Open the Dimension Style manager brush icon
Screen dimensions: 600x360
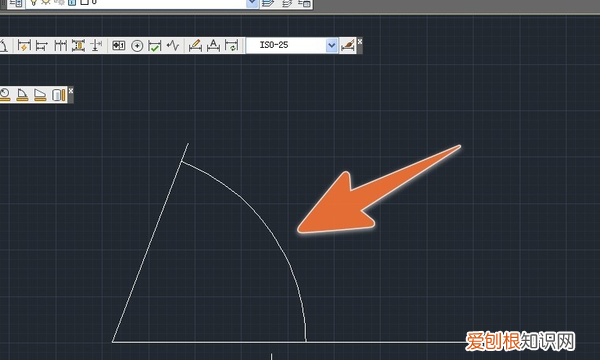pos(347,46)
